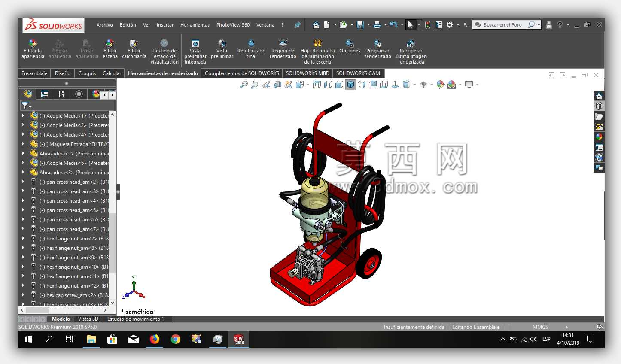Click Destino de estado de visualización

click(164, 52)
